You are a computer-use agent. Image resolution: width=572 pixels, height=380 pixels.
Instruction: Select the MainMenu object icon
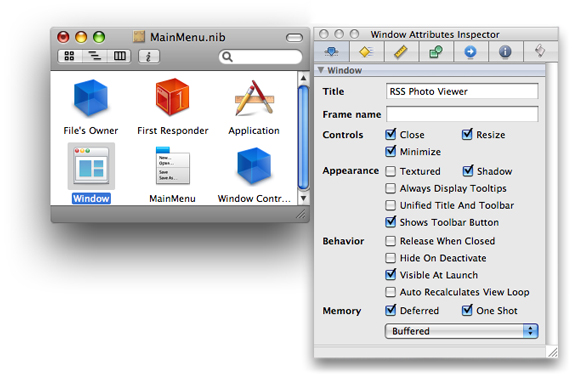(x=172, y=165)
